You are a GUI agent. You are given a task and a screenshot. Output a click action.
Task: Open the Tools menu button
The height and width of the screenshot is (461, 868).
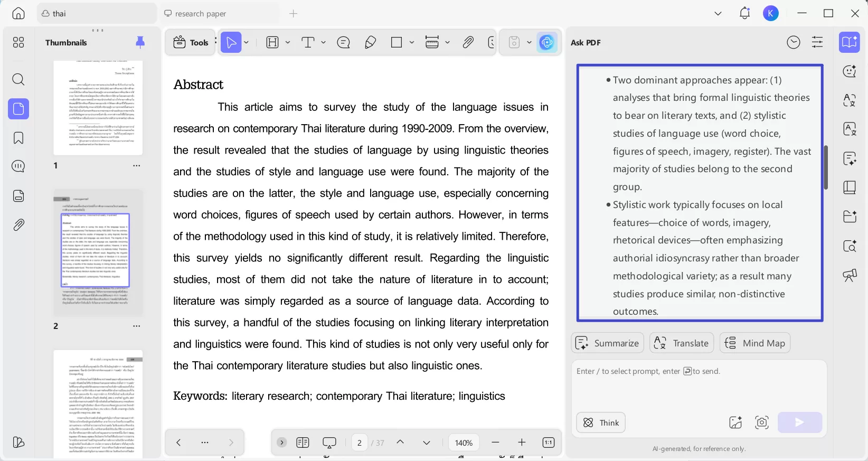coord(191,42)
